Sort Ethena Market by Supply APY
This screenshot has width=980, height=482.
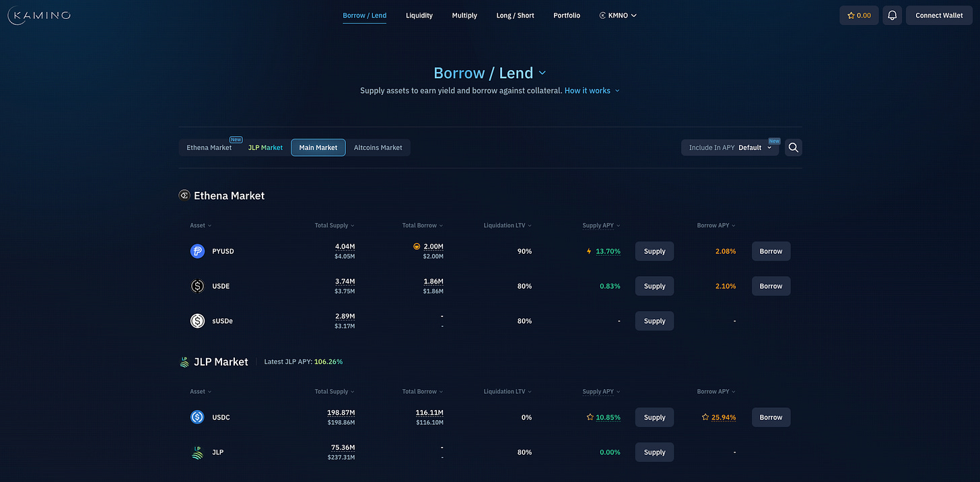click(x=602, y=226)
